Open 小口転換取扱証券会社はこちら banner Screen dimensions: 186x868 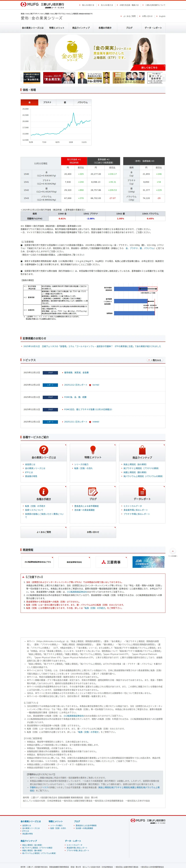(38, 562)
